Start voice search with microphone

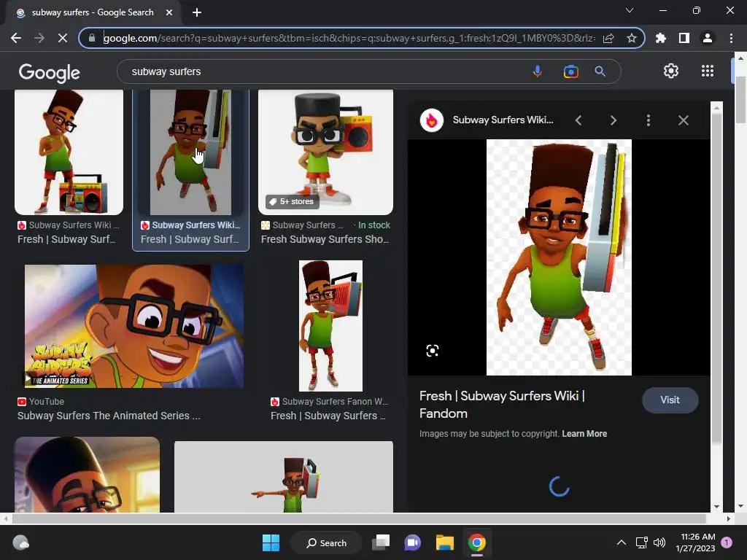coord(538,71)
